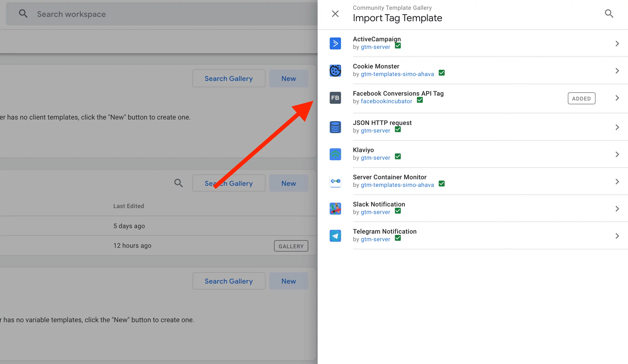
Task: Expand the Telegram Notification row chevron
Action: [617, 236]
